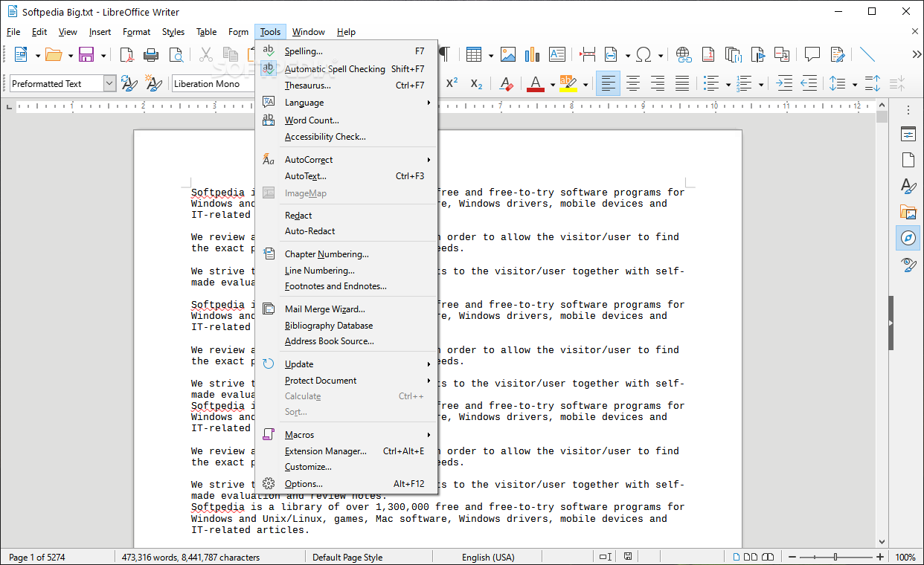Open the Format menu

click(x=137, y=32)
